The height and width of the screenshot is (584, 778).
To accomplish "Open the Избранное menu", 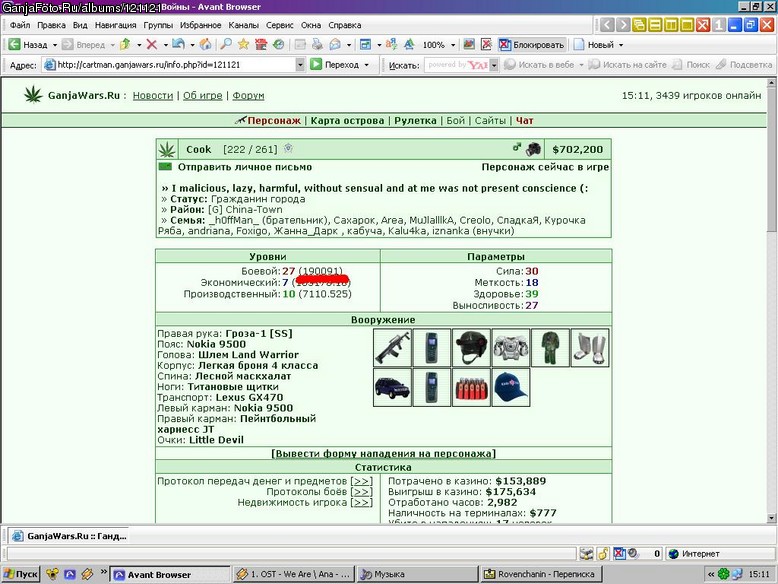I will point(200,25).
